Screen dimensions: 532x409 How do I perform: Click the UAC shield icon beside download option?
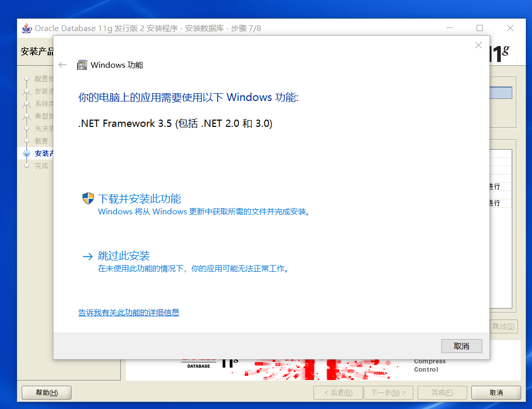(x=88, y=198)
